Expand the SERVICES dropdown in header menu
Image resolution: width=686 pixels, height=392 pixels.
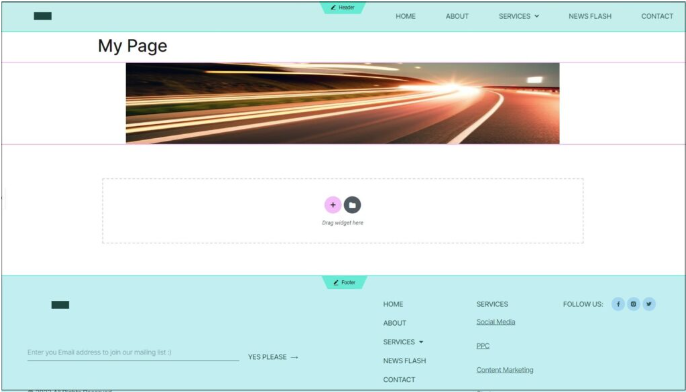[x=519, y=16]
